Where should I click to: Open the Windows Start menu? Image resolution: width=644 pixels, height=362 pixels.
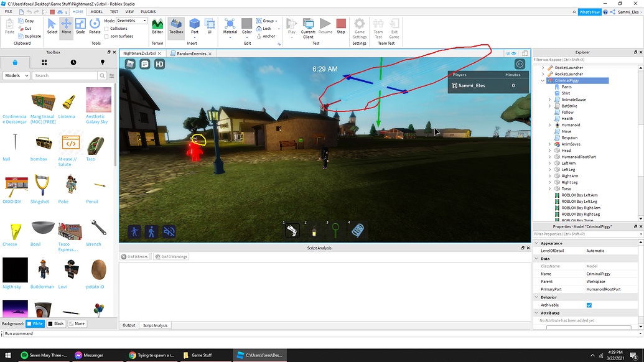click(8, 355)
